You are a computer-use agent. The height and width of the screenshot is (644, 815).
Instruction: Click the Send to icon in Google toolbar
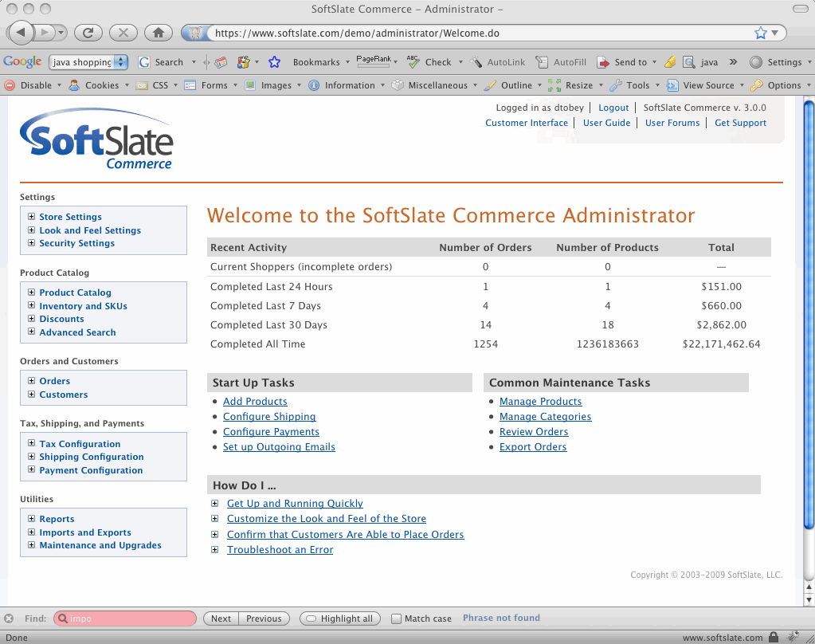click(x=603, y=62)
